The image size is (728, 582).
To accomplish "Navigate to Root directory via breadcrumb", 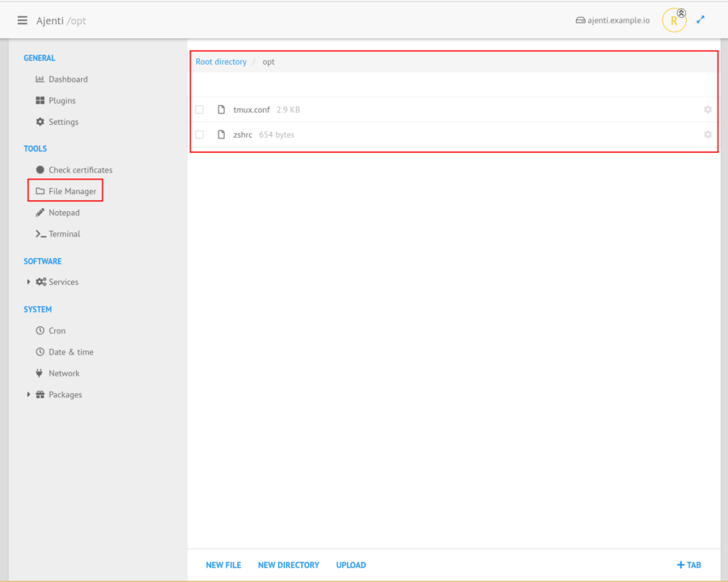I will [220, 62].
